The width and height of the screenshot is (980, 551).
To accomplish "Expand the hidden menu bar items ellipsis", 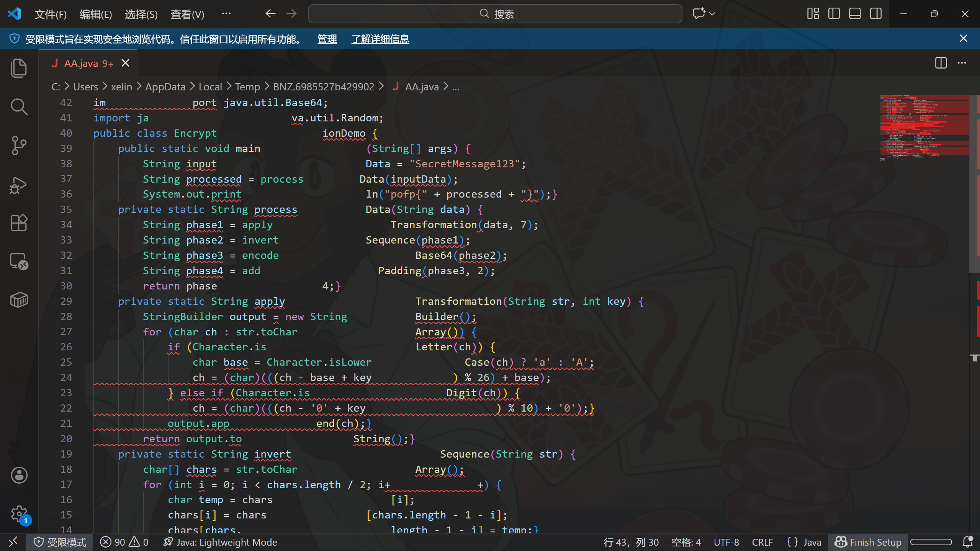I will [x=226, y=14].
